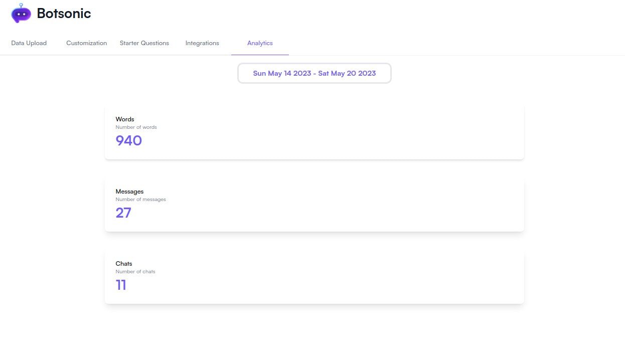Navigate to Starter Questions

[144, 43]
